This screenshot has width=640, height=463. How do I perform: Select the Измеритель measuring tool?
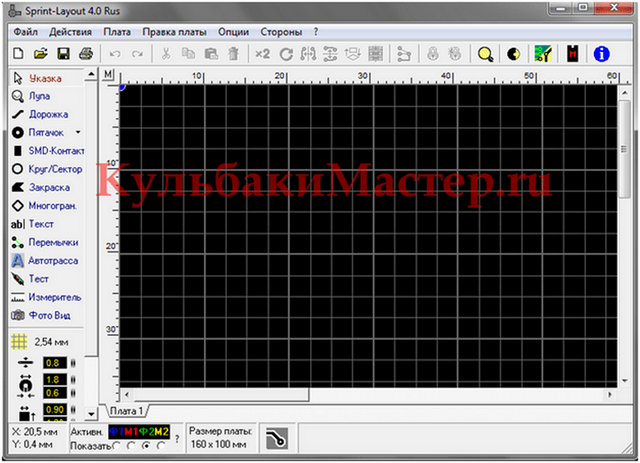click(x=47, y=297)
